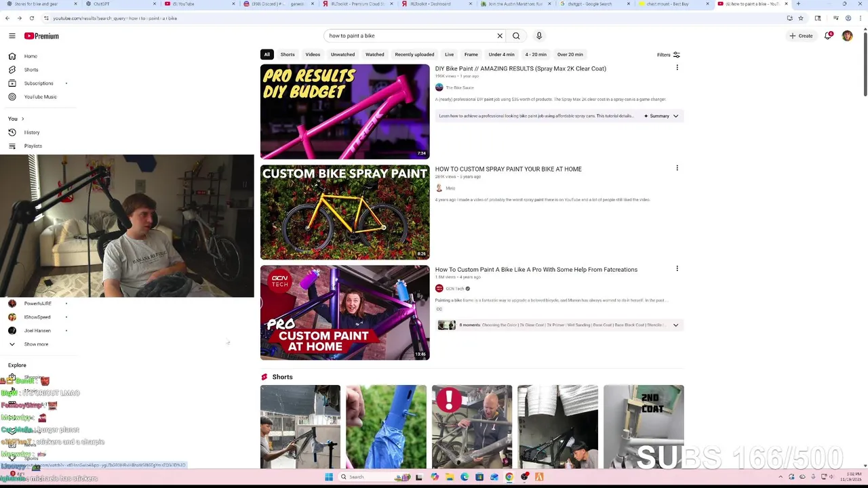Open History in the sidebar
Viewport: 868px width, 488px height.
point(31,132)
